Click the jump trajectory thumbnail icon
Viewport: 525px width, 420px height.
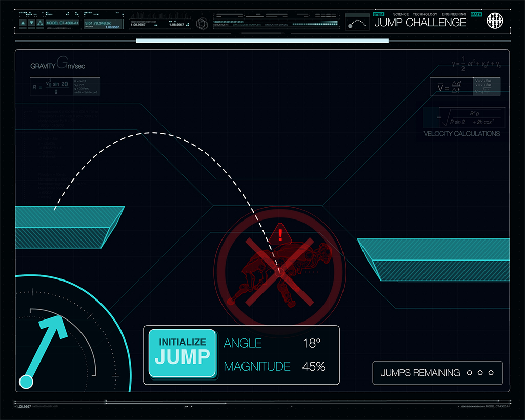(357, 23)
